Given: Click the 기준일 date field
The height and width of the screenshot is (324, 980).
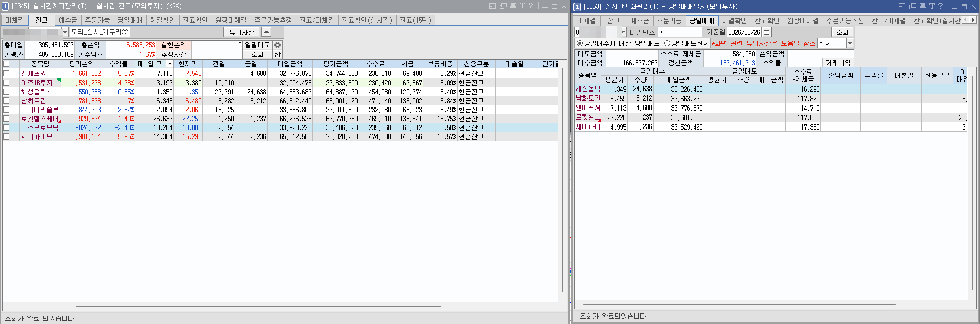Looking at the screenshot, I should pyautogui.click(x=745, y=32).
